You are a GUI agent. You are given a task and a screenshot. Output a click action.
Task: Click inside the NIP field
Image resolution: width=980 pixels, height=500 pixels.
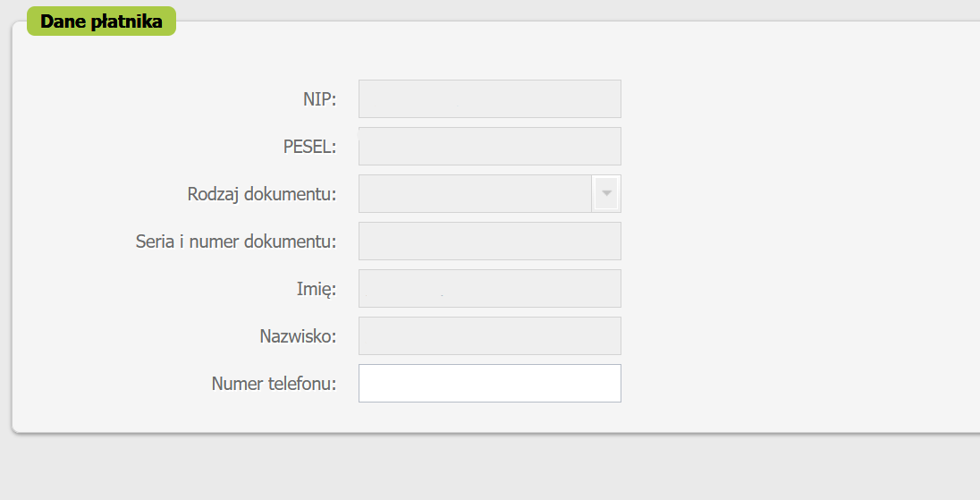[x=490, y=98]
